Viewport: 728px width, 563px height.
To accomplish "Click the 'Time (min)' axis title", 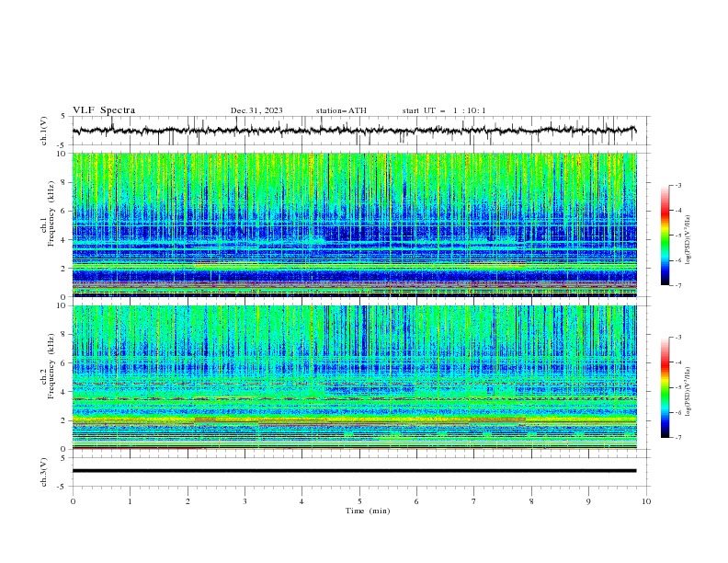I will (x=368, y=511).
